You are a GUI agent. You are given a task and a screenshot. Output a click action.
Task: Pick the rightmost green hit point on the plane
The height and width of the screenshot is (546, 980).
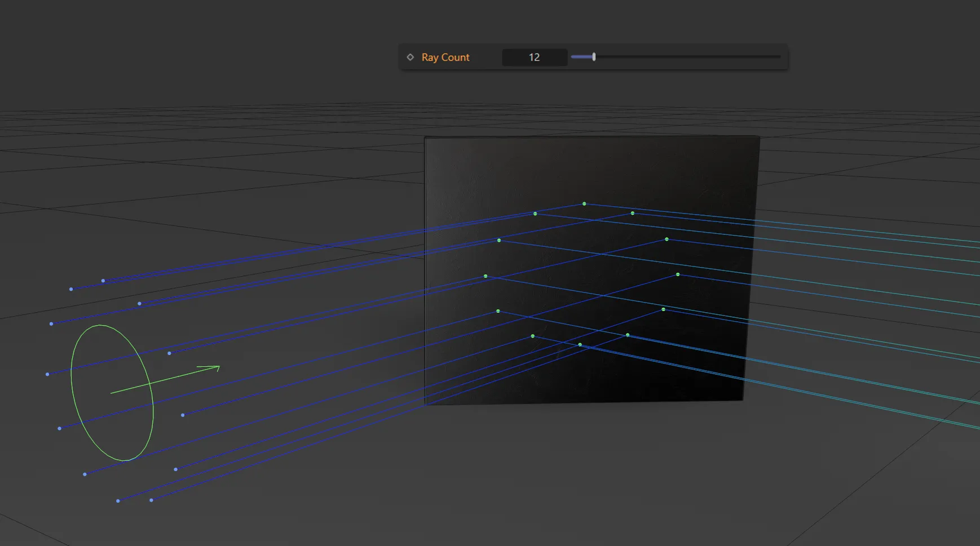click(x=678, y=275)
